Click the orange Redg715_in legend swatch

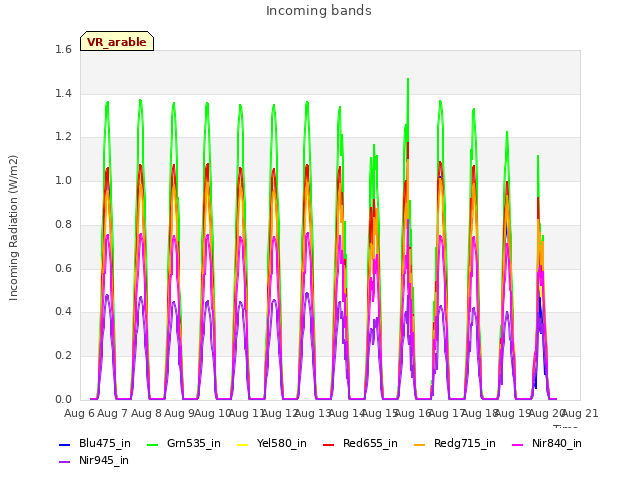[420, 444]
